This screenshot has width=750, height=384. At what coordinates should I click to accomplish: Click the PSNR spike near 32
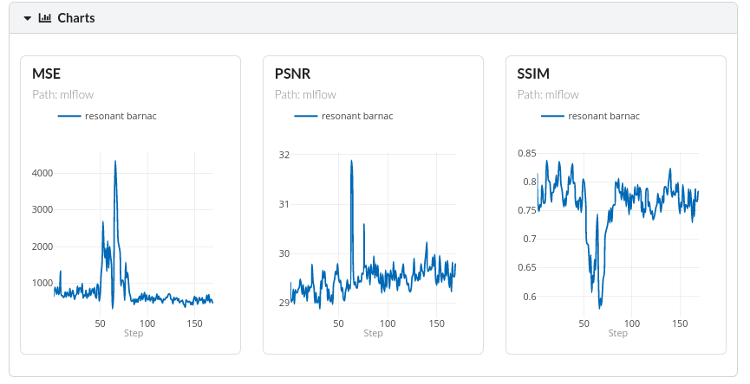coord(352,161)
